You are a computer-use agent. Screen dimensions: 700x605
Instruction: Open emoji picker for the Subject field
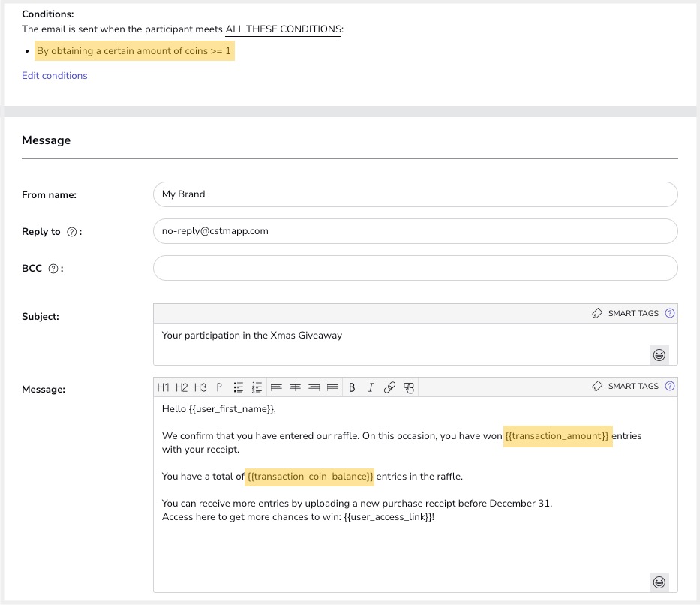coord(659,354)
